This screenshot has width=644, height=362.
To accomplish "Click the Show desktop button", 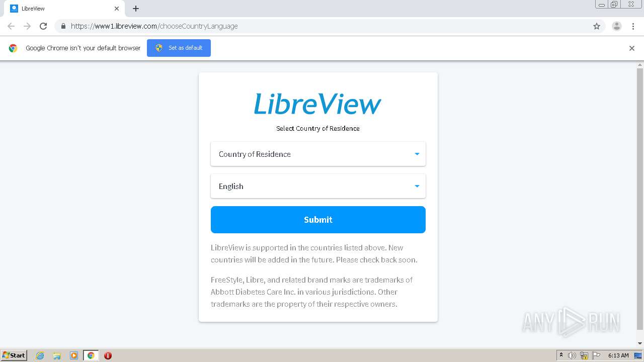I will tap(638, 355).
